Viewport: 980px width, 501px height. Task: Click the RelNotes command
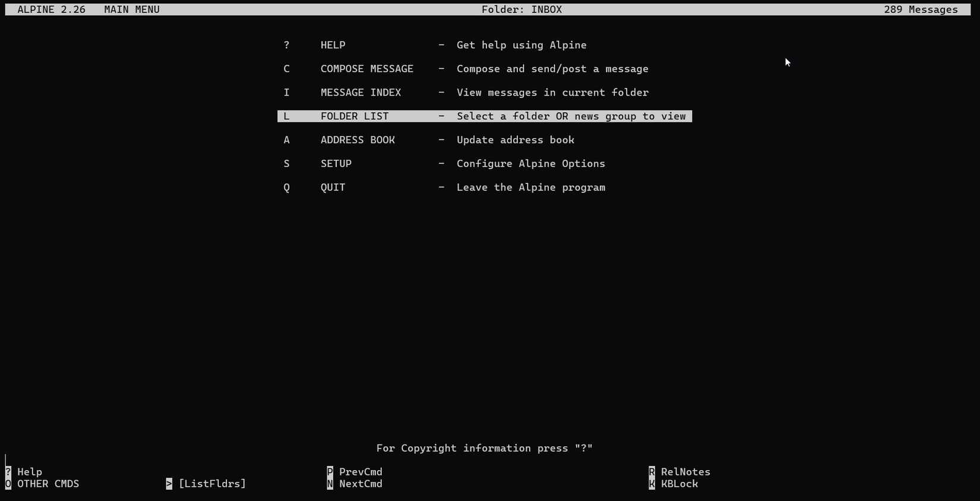click(685, 472)
